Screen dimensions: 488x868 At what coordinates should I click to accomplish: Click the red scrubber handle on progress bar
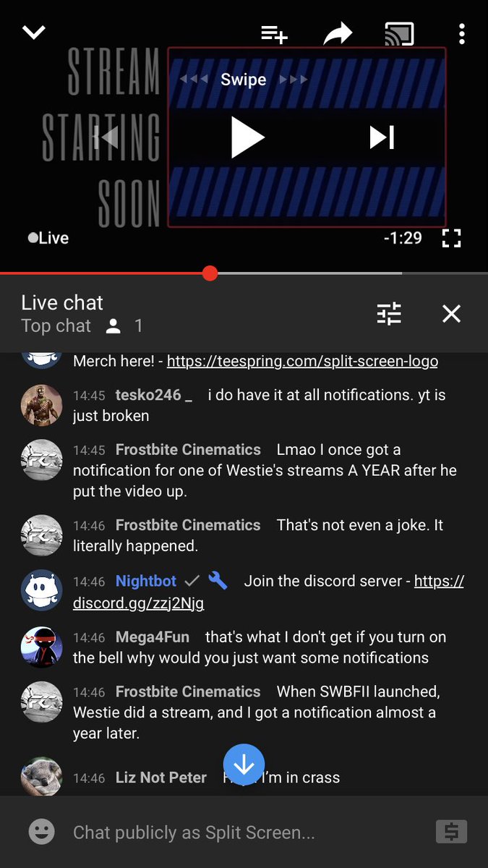210,273
